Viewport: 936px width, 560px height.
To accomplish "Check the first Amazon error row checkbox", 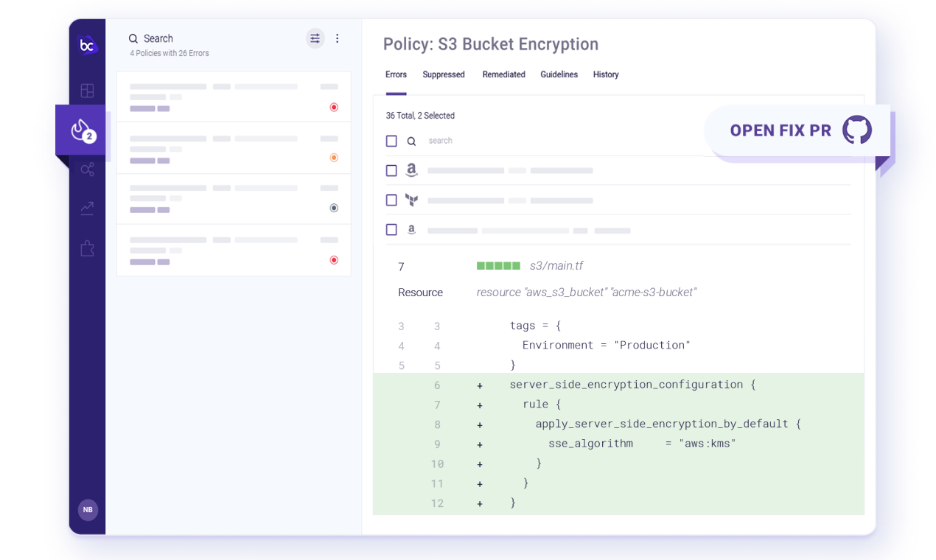I will click(x=391, y=170).
